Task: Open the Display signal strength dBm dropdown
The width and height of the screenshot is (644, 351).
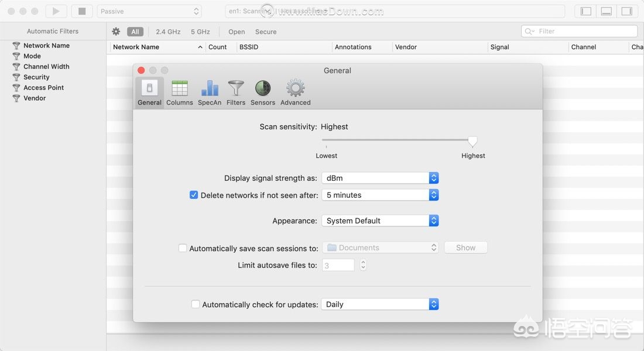Action: pyautogui.click(x=380, y=178)
